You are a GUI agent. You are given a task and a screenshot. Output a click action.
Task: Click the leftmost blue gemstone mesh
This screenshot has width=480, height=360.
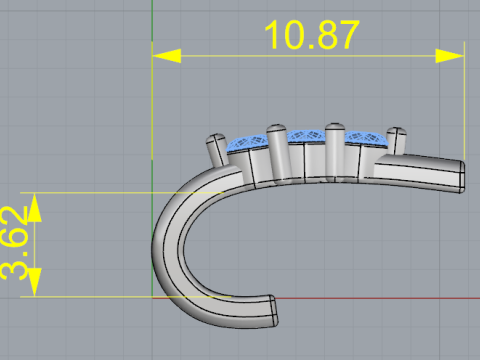[x=247, y=143]
